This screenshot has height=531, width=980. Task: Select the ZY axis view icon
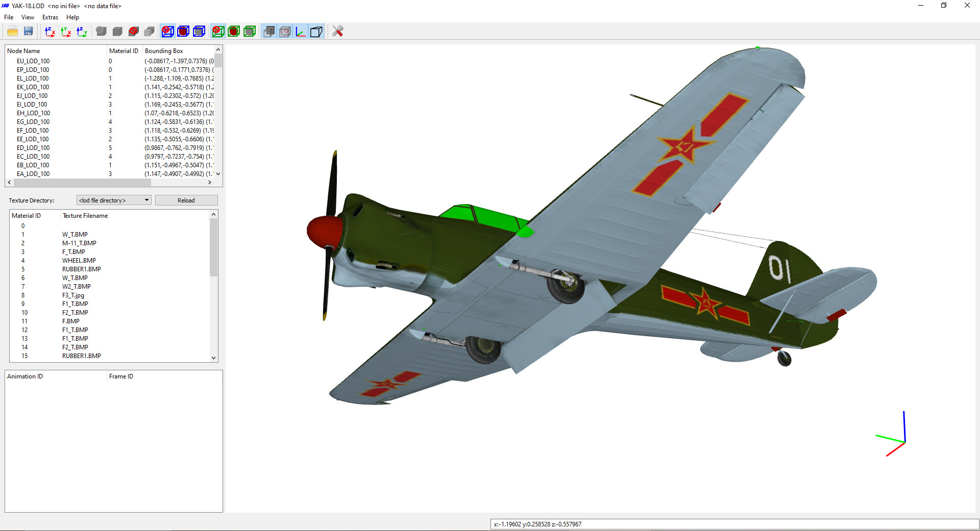pos(82,32)
